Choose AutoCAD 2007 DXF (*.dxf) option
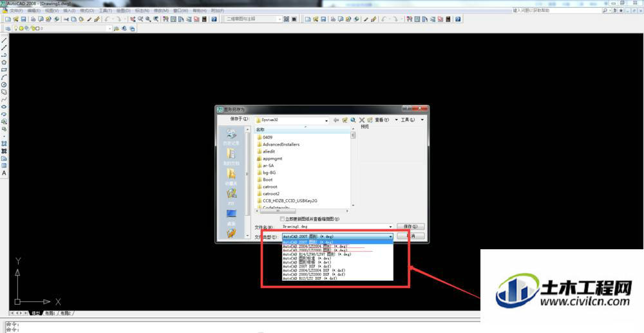 [337, 266]
